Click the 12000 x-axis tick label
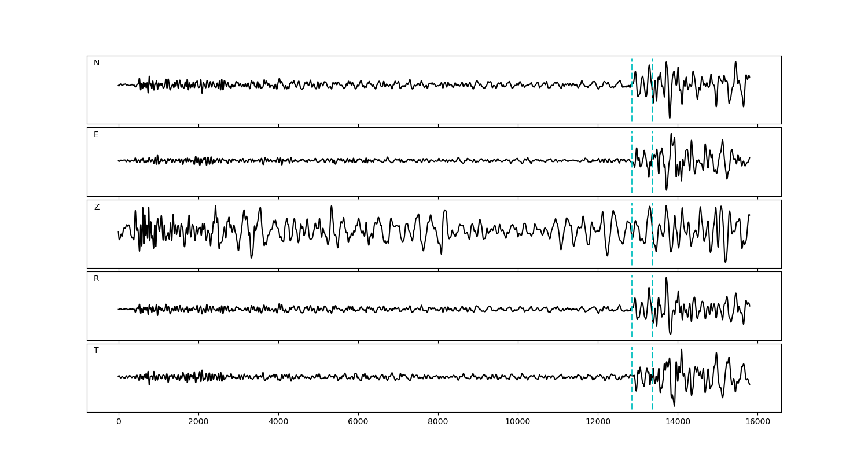Screen dimensions: 868x463 tap(598, 422)
